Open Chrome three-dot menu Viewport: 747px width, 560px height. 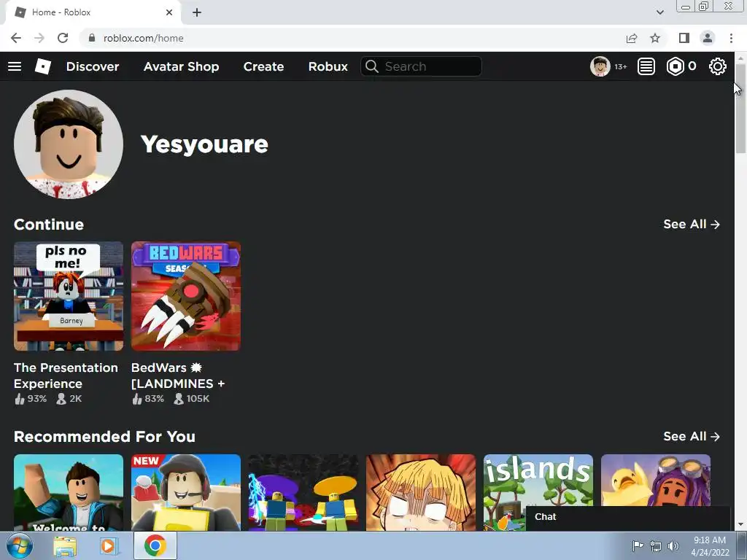pos(731,38)
